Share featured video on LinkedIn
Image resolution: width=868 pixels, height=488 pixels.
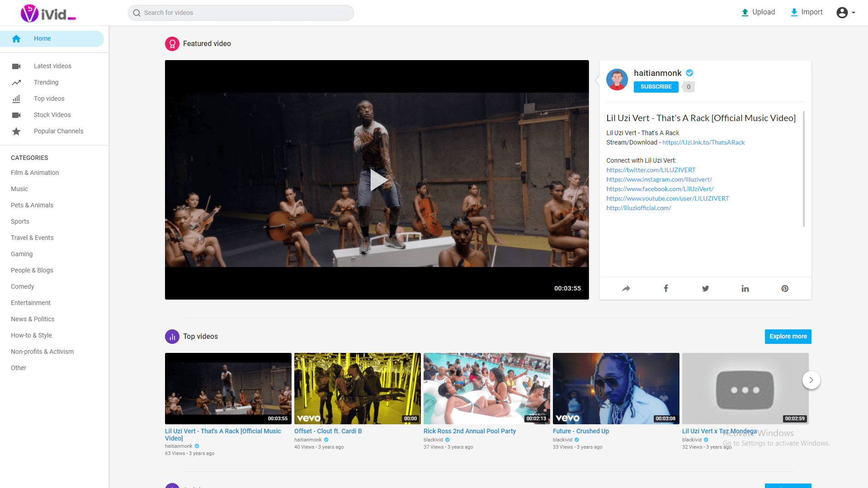(745, 288)
